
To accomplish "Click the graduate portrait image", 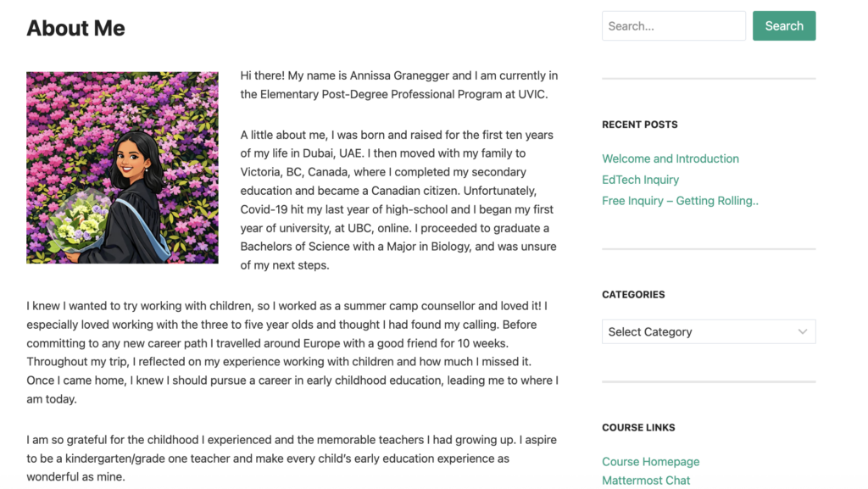I will 122,168.
